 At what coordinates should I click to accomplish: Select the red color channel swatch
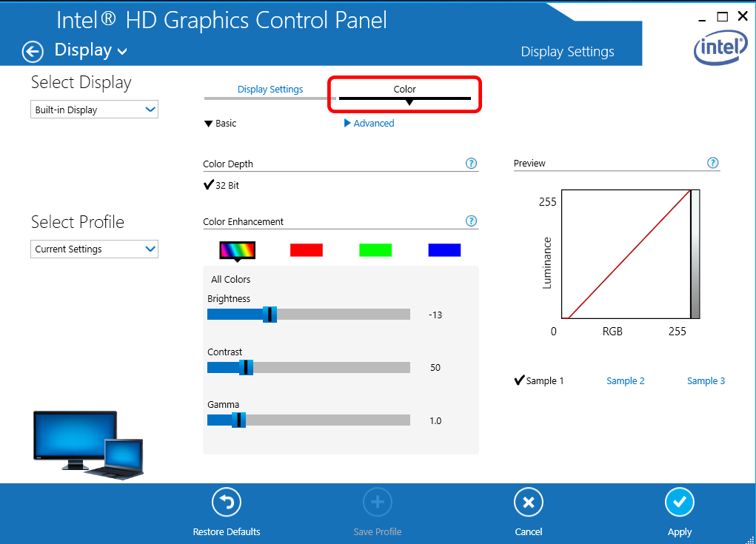(306, 250)
